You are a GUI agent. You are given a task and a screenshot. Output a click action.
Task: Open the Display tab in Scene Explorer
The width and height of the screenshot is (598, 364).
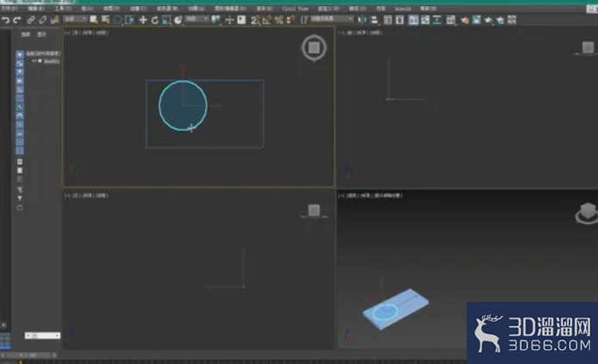click(x=41, y=34)
